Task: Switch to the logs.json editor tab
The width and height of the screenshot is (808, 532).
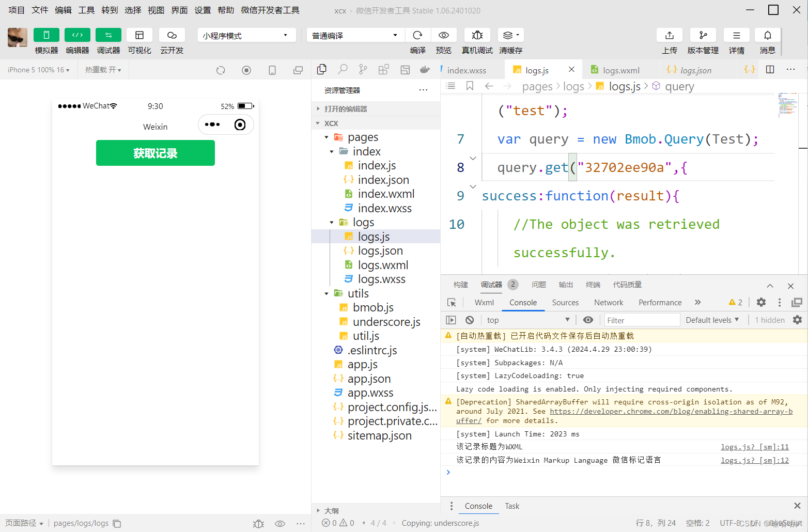Action: pyautogui.click(x=695, y=70)
